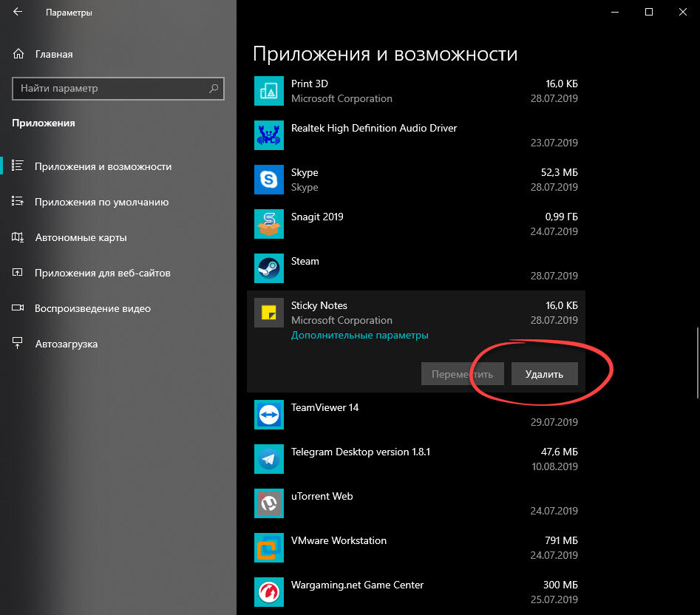Screen dimensions: 700x615
Task: Open Дополнительные параметры link
Action: [x=360, y=335]
